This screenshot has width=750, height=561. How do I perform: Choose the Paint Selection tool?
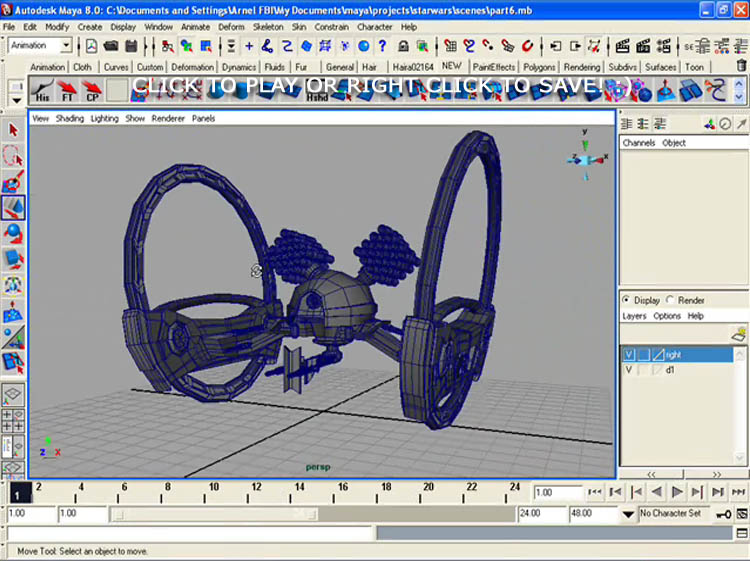point(13,182)
